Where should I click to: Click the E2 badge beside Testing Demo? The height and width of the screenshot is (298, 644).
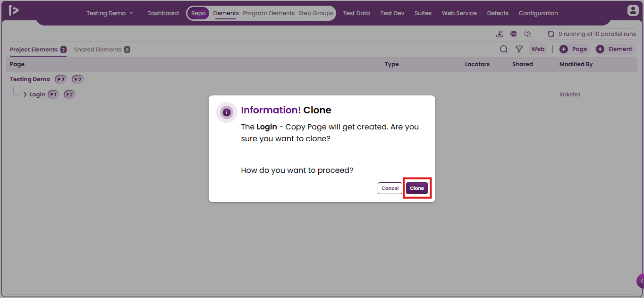coord(78,79)
